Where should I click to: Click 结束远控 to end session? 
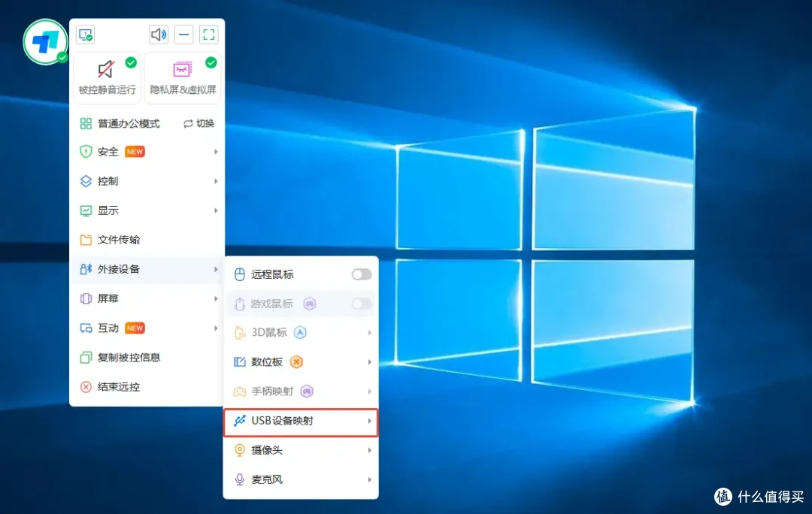pos(147,387)
